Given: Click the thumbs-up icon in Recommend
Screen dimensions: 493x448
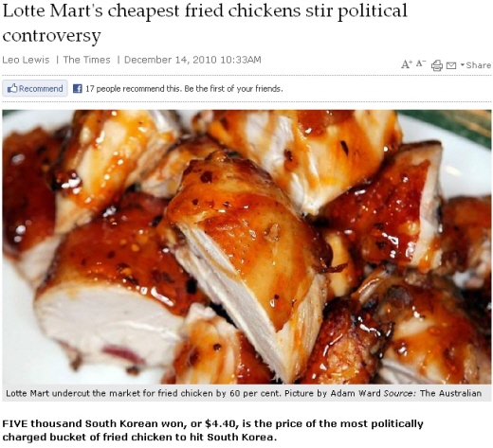Looking at the screenshot, I should [x=12, y=88].
